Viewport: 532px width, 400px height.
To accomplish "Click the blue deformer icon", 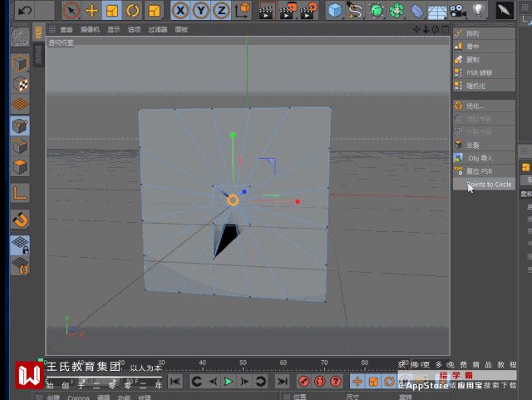I will click(416, 11).
